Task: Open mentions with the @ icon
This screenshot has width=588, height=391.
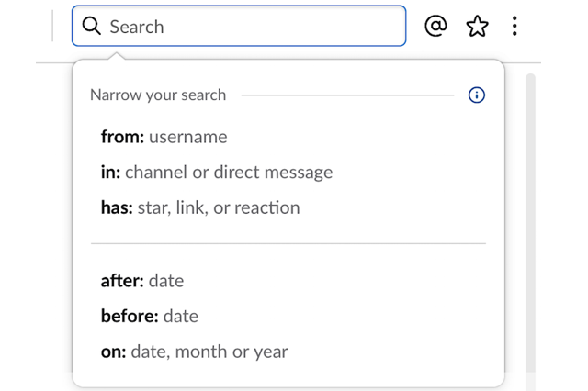Action: click(435, 26)
